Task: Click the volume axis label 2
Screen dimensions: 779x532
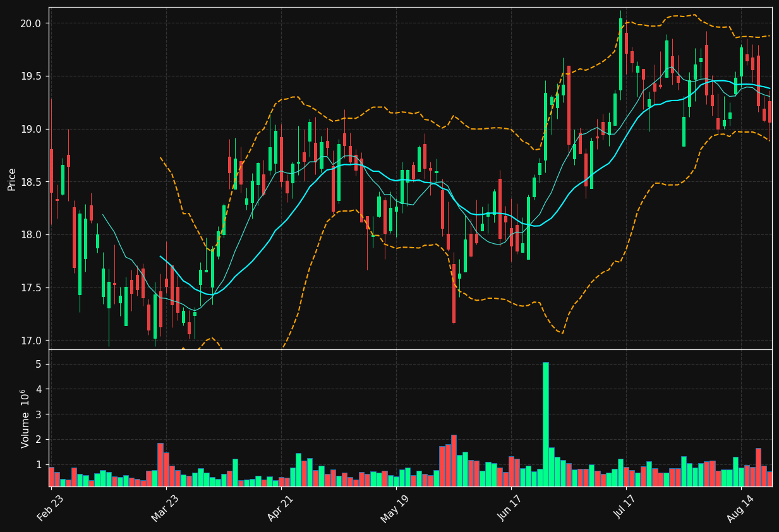Action: pos(38,440)
